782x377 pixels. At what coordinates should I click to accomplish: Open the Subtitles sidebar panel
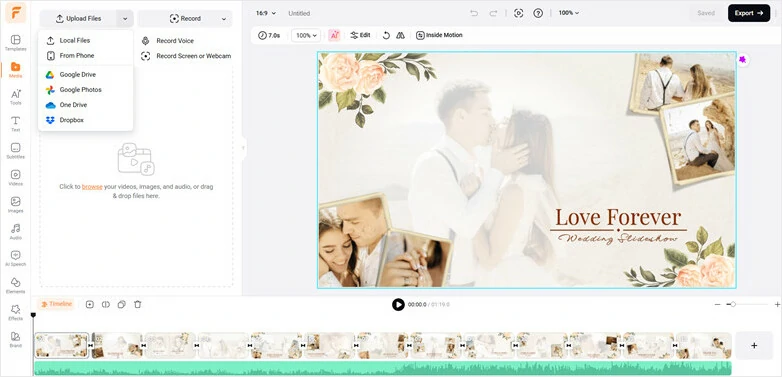click(x=15, y=151)
